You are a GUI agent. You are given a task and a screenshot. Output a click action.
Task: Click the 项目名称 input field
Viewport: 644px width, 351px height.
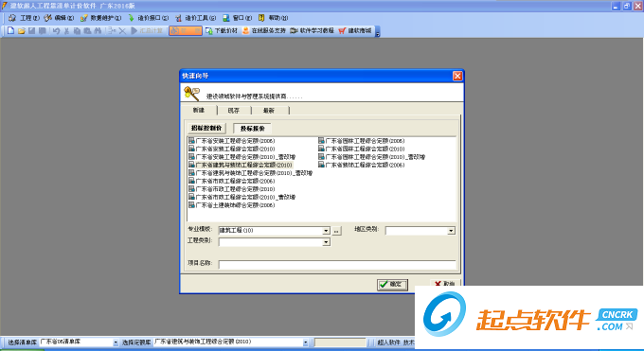click(x=337, y=264)
